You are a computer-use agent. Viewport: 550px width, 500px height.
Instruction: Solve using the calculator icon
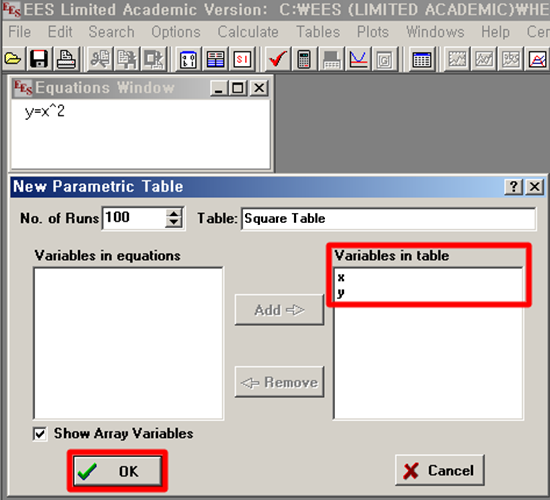[304, 59]
